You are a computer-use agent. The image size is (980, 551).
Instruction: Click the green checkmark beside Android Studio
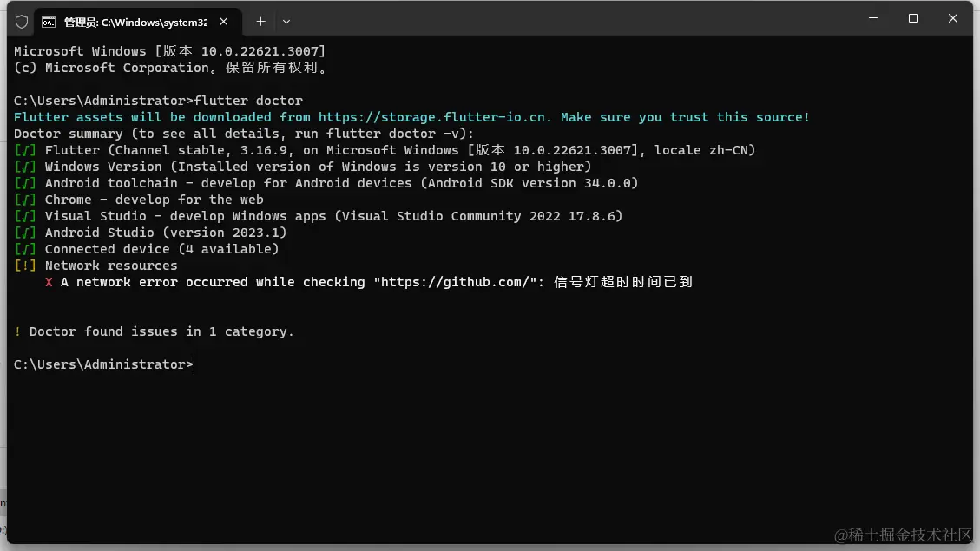tap(24, 233)
